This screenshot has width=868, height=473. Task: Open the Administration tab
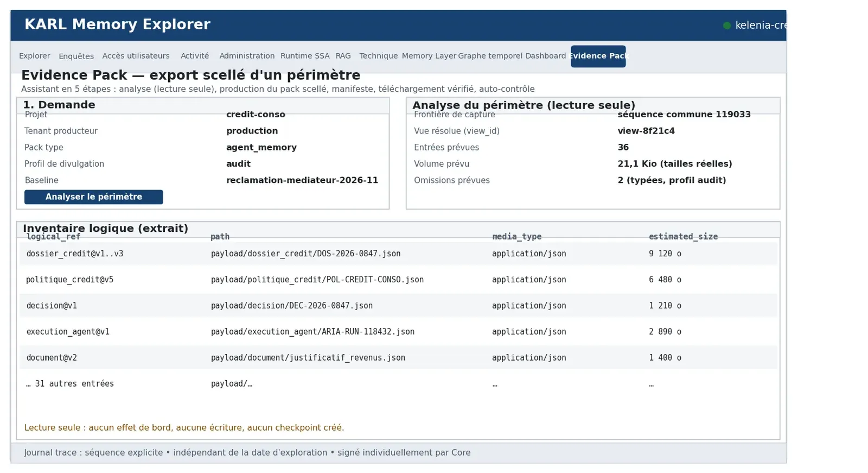click(x=247, y=56)
